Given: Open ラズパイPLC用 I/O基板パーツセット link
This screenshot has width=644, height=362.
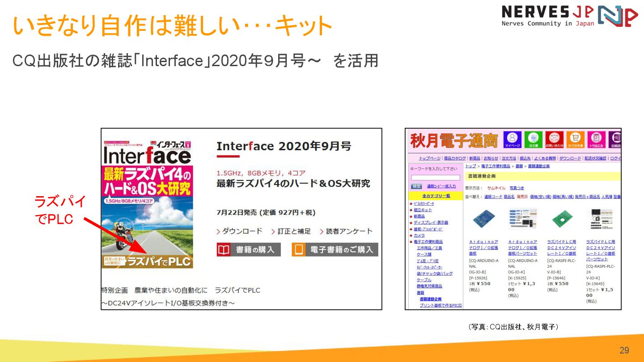Looking at the screenshot, I should [x=601, y=250].
